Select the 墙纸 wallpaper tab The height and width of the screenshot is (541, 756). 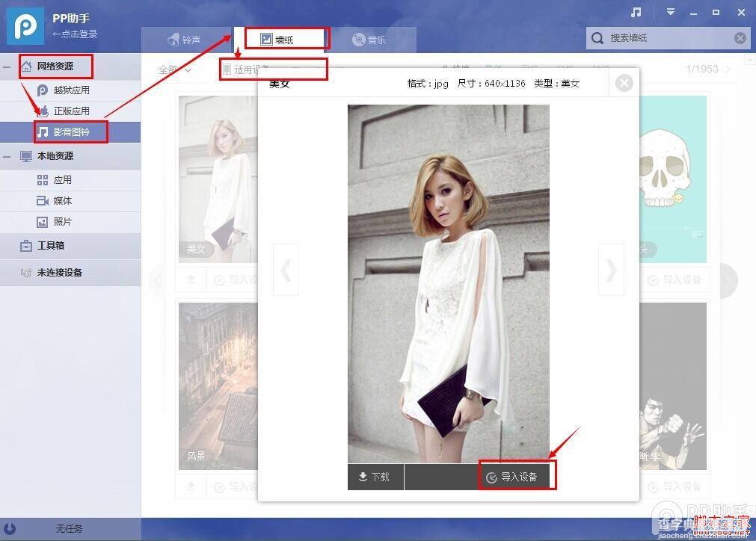(279, 40)
